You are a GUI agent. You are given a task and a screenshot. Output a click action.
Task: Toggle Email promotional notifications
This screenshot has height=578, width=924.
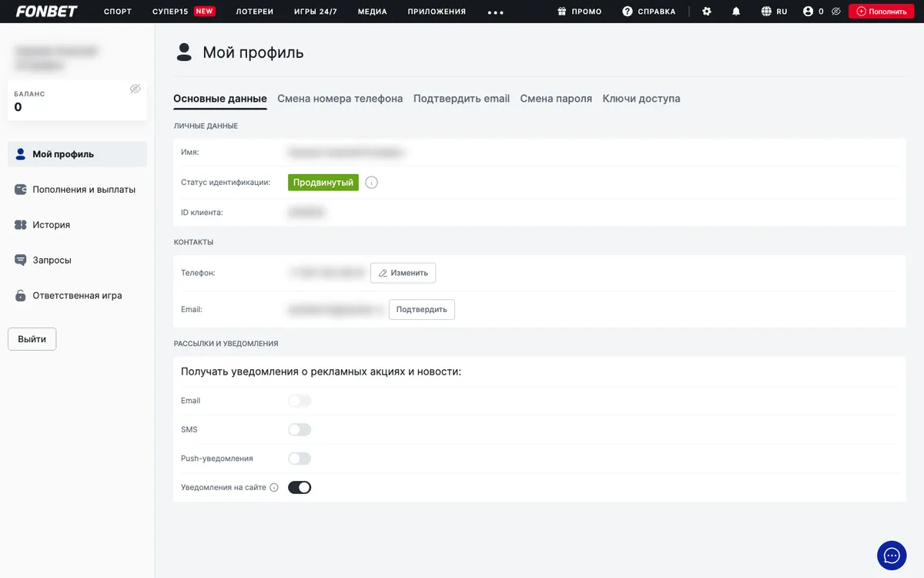click(300, 401)
